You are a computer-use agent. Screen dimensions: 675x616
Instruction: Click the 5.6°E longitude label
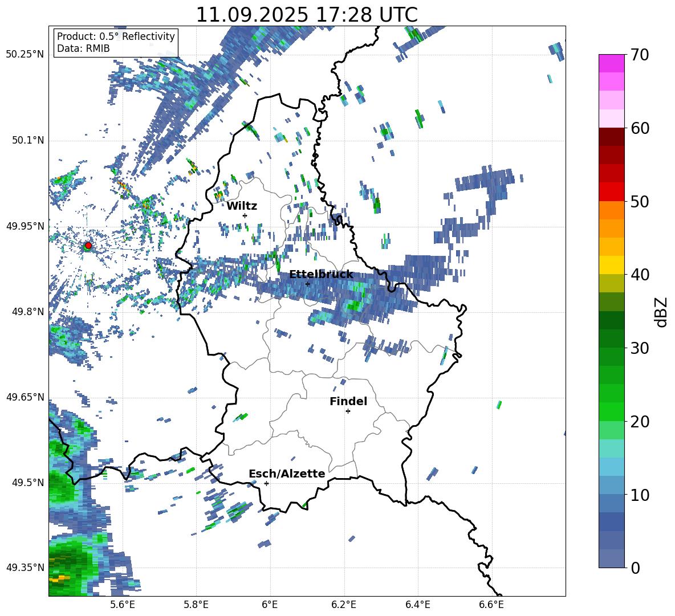coord(123,605)
